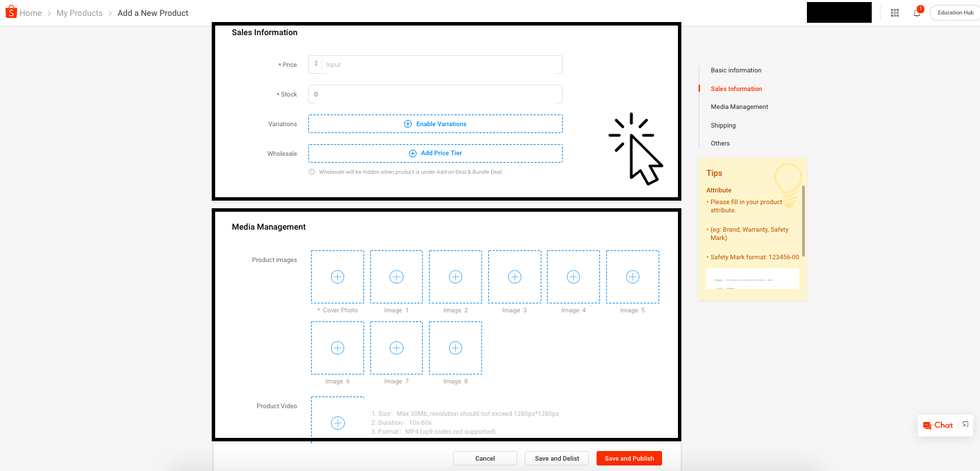
Task: Open Education Hub
Action: pos(954,12)
